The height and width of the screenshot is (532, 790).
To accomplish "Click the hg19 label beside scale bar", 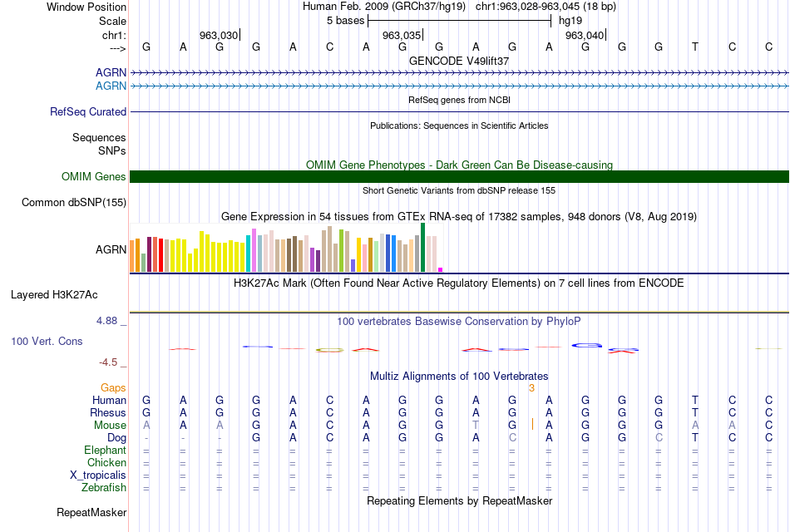I will pyautogui.click(x=570, y=21).
